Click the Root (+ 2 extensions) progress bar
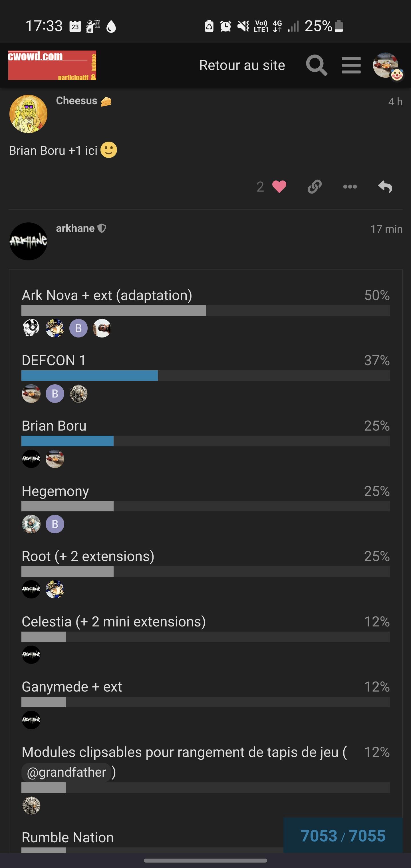The image size is (411, 868). tap(205, 571)
